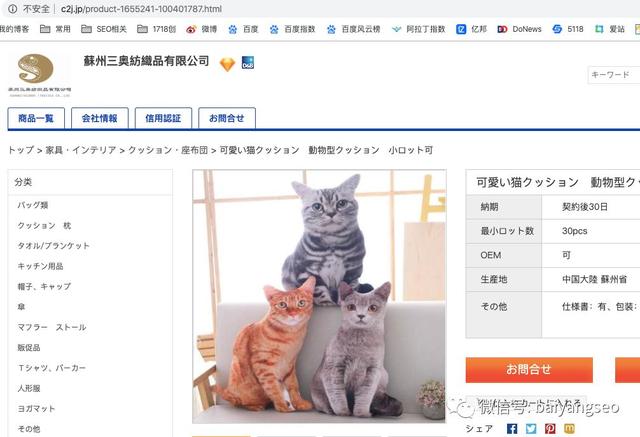Viewport: 640px width, 437px height.
Task: Click the キーワード search field
Action: (x=613, y=75)
